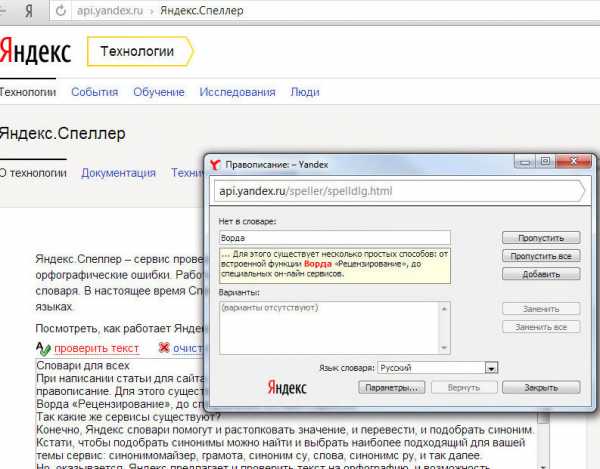The height and width of the screenshot is (469, 600).
Task: Open the Технологии yellow arrow label
Action: (x=140, y=51)
